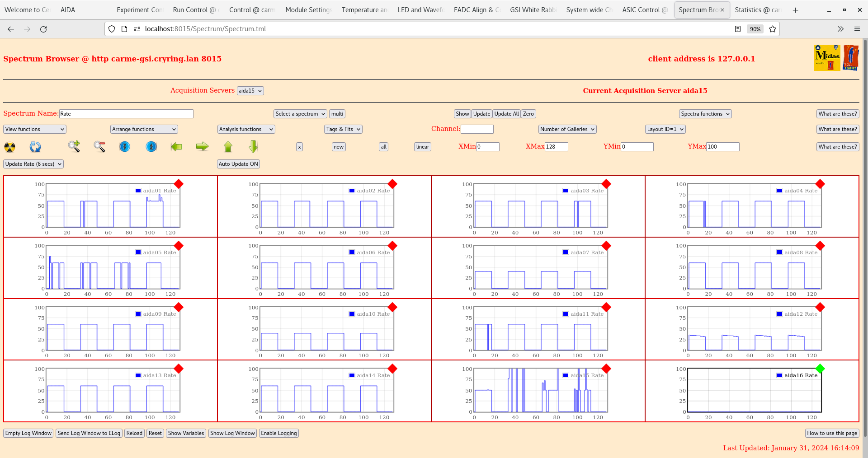Click the Show Log Window button
Image resolution: width=868 pixels, height=458 pixels.
[x=232, y=433]
